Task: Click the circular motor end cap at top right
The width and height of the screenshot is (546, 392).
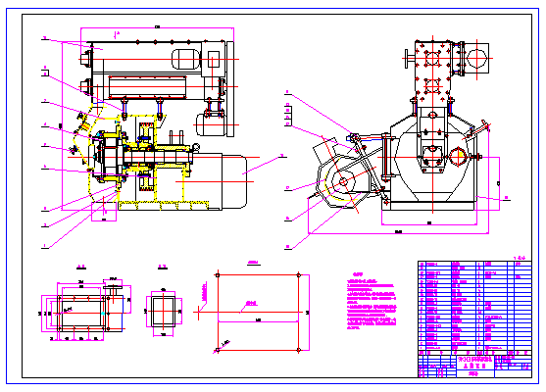Action: (x=477, y=58)
